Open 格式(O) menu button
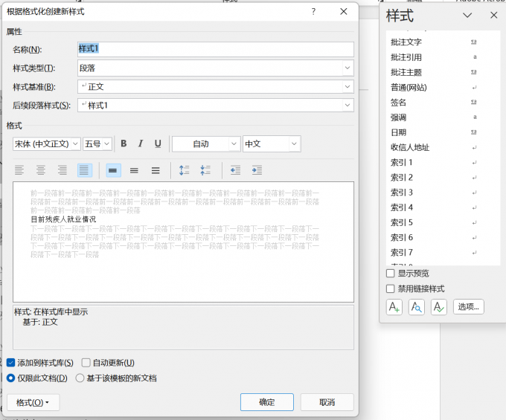The image size is (506, 420). coord(33,402)
